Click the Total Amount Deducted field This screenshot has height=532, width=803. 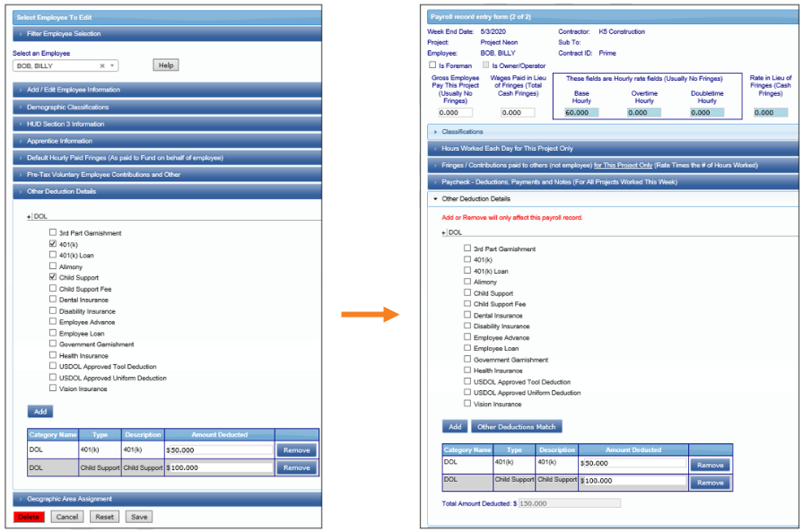(570, 503)
